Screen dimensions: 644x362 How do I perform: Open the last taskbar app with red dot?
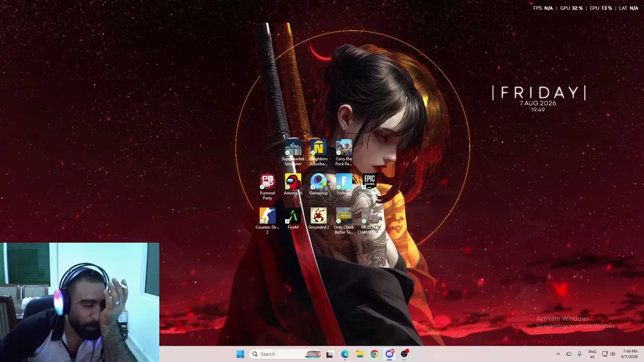pos(404,354)
